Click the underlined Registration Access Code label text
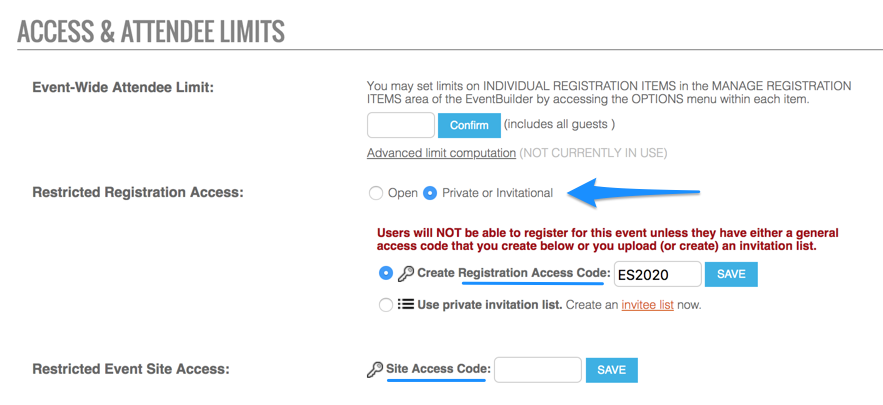883x405 pixels. [535, 273]
